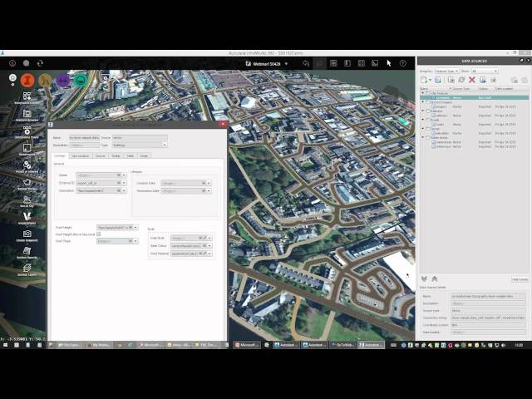Click the Hide Details button
Image resolution: width=532 pixels, height=399 pixels.
[x=520, y=279]
